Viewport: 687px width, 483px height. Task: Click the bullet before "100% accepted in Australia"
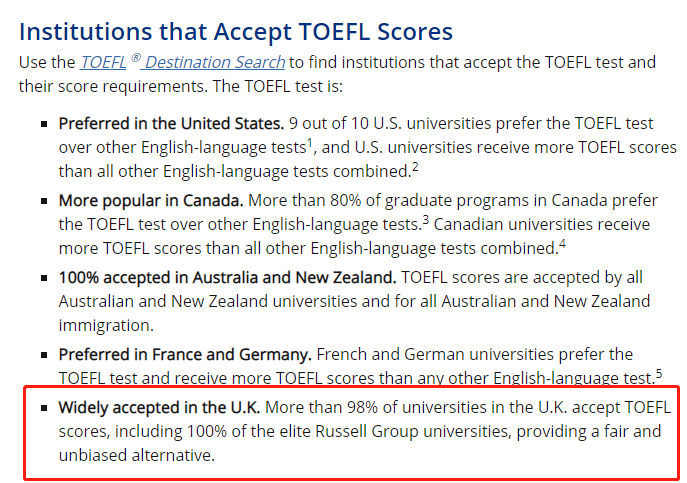coord(45,276)
